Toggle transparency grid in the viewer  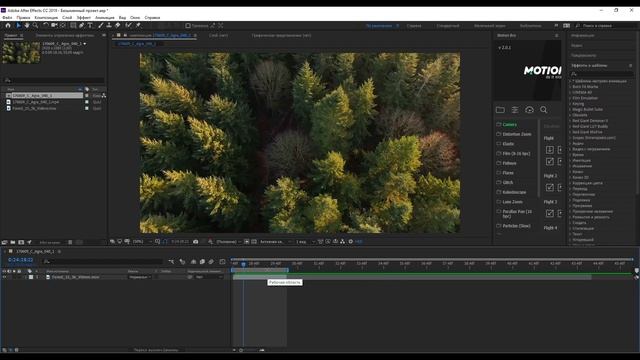(254, 242)
